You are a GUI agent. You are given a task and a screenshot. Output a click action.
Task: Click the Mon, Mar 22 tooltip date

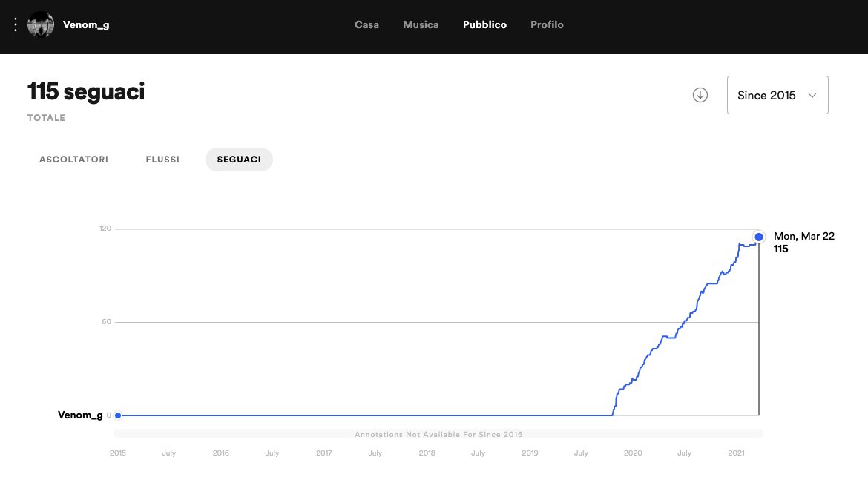click(x=803, y=236)
